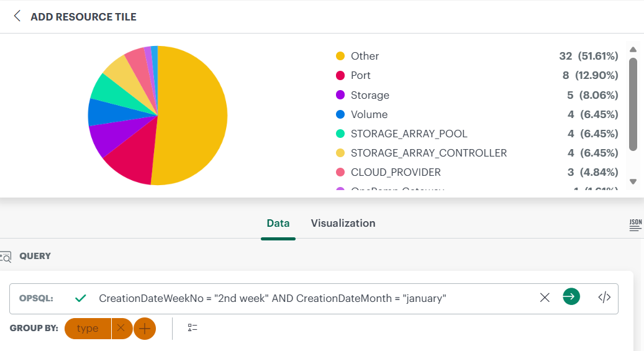Select the type group-by chip
The height and width of the screenshot is (351, 644).
point(88,329)
